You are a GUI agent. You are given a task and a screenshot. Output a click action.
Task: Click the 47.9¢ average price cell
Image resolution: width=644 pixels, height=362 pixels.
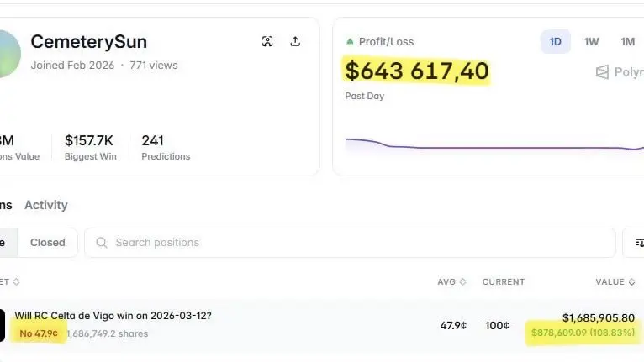coord(453,326)
